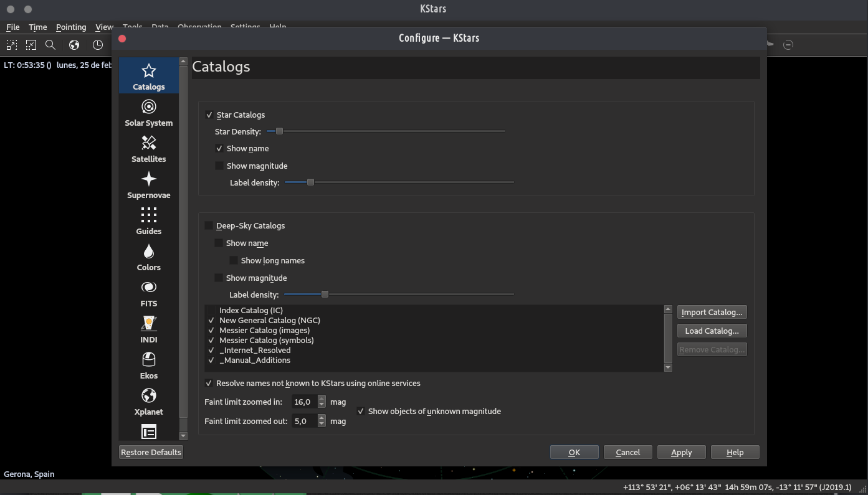This screenshot has height=495, width=868.
Task: Uncheck Messier Catalog (symbols)
Action: point(211,340)
